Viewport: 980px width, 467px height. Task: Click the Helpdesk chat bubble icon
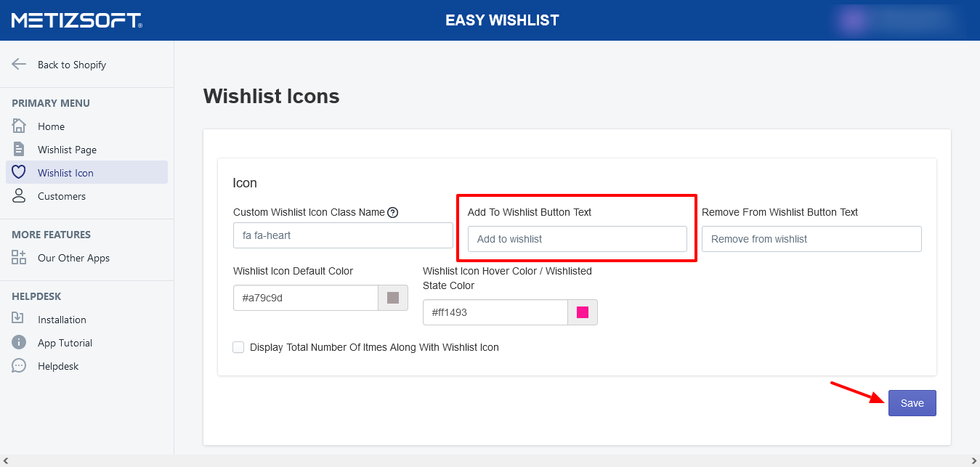[x=19, y=365]
